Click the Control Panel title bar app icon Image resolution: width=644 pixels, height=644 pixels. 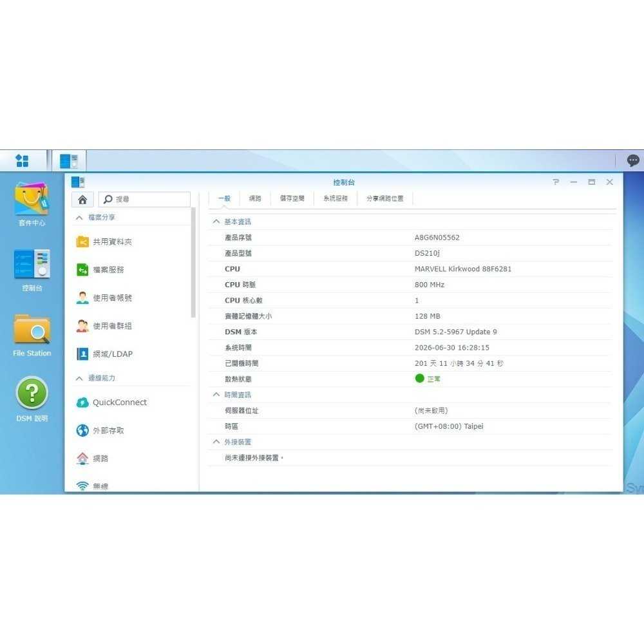78,182
